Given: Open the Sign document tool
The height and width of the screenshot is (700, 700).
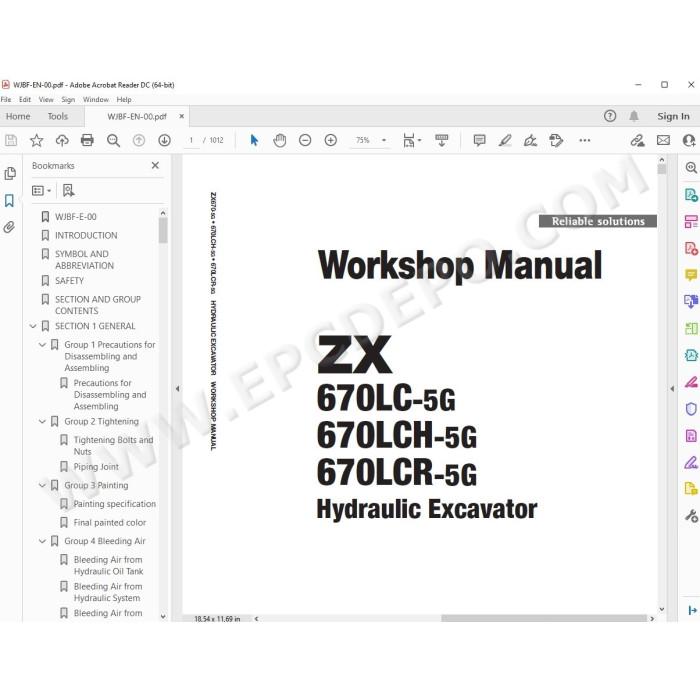Looking at the screenshot, I should click(530, 141).
